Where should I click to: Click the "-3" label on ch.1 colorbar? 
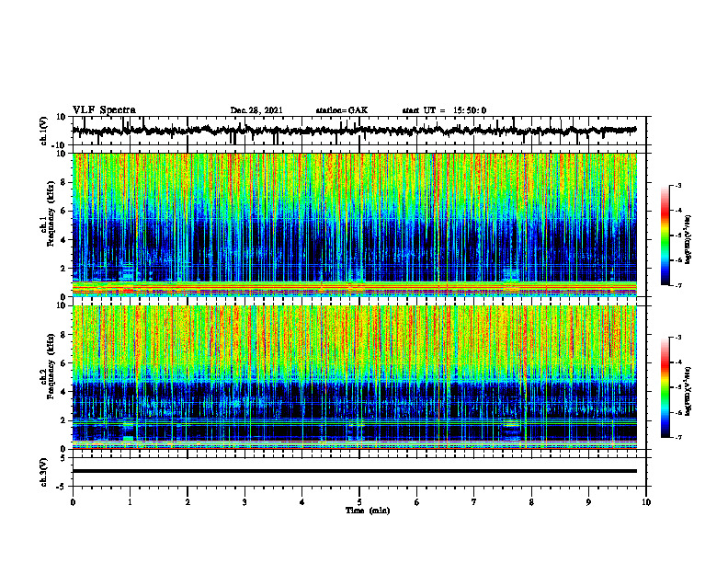point(678,186)
